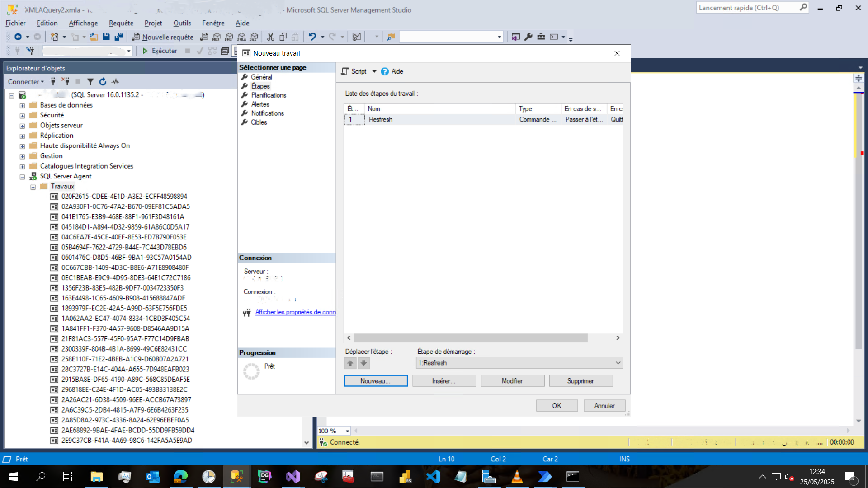Open the Edition menu
Viewport: 868px width, 488px height.
click(47, 23)
